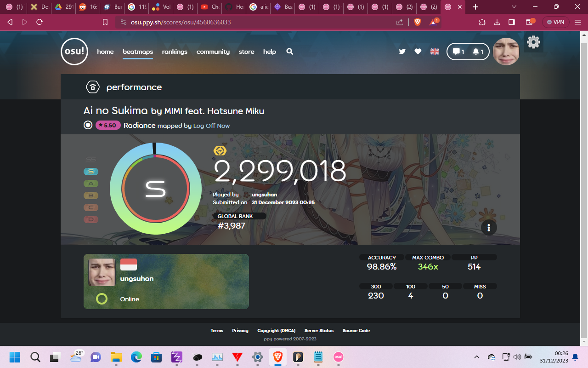This screenshot has width=588, height=368.
Task: Click the Terms footer link
Action: [x=217, y=330]
